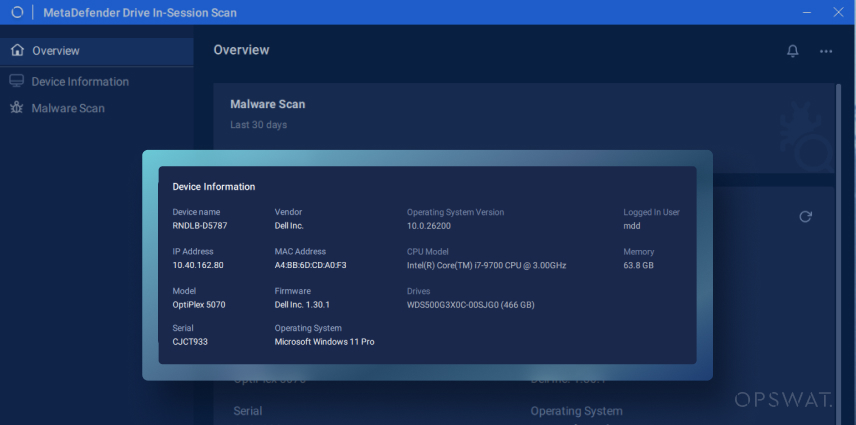Click the Malware Scan card heading

coord(268,104)
